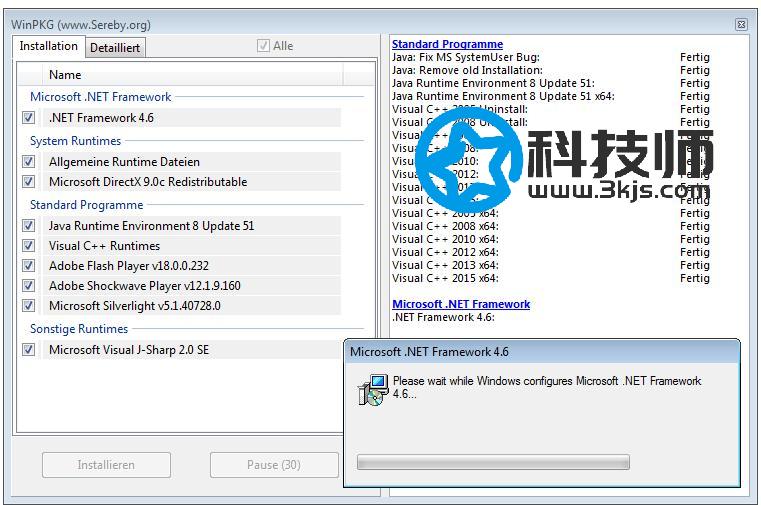Select the Visual C++ Runtimes row text
Viewport: 761px width, 505px height.
(104, 245)
